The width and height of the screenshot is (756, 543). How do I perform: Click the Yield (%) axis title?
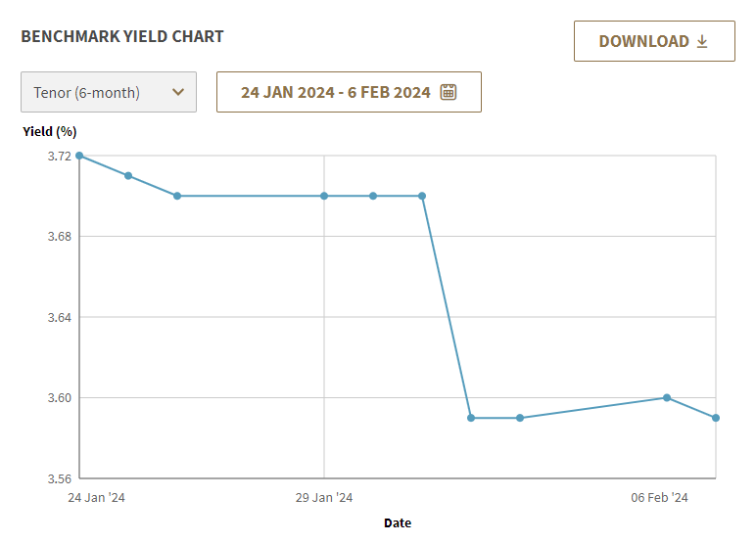pos(49,131)
